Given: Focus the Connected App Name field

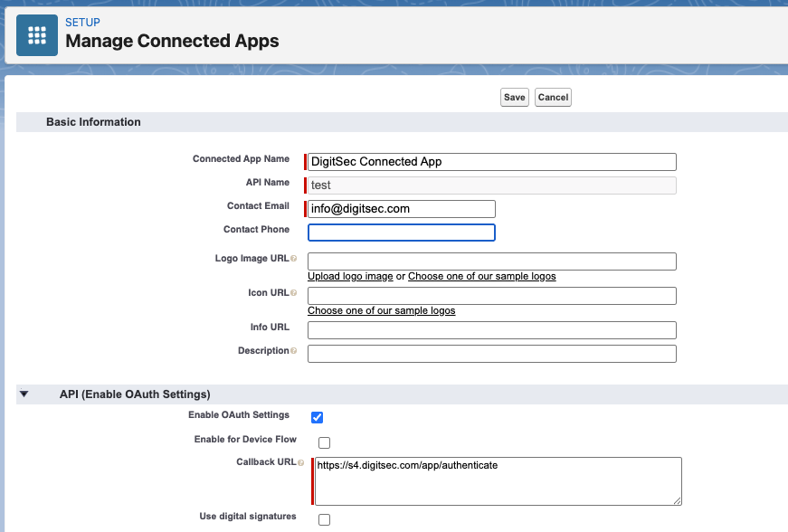Looking at the screenshot, I should 492,162.
